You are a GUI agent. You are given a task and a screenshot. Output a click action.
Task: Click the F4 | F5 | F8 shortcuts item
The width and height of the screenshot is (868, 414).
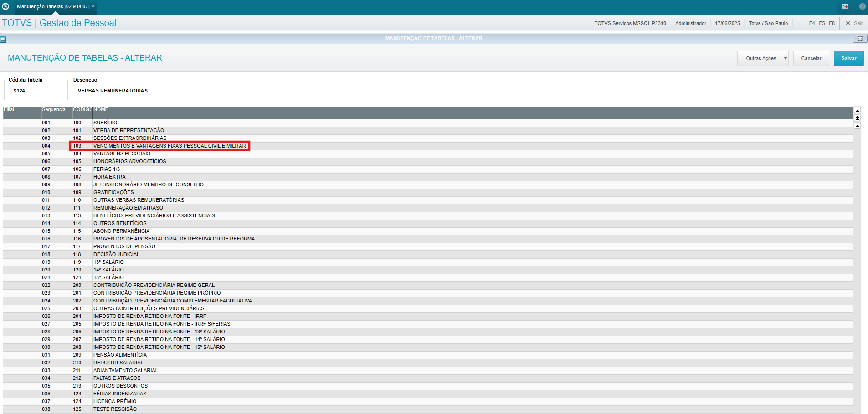click(822, 23)
